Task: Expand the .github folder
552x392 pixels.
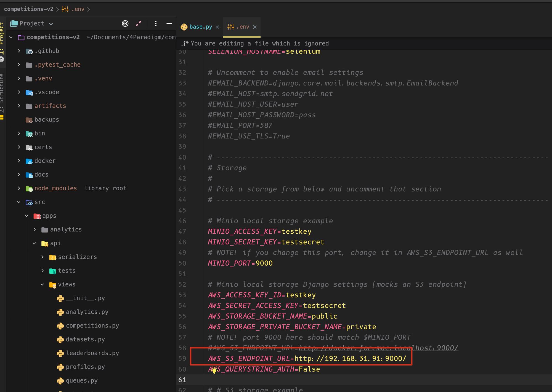Action: point(19,51)
